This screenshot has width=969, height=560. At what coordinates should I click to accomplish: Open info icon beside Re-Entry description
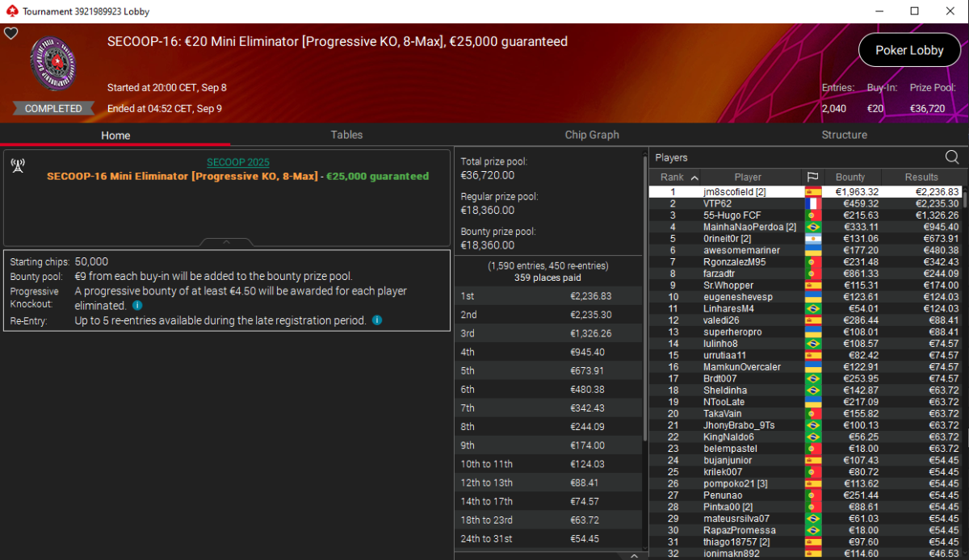(377, 320)
